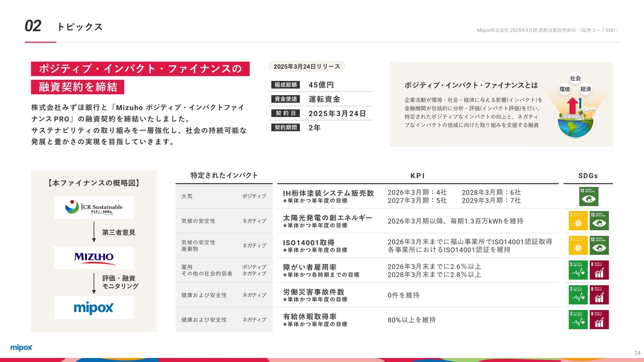The height and width of the screenshot is (362, 644).
Task: Click the 太陽光発電の創エネルギー KPI title
Action: pos(328,218)
